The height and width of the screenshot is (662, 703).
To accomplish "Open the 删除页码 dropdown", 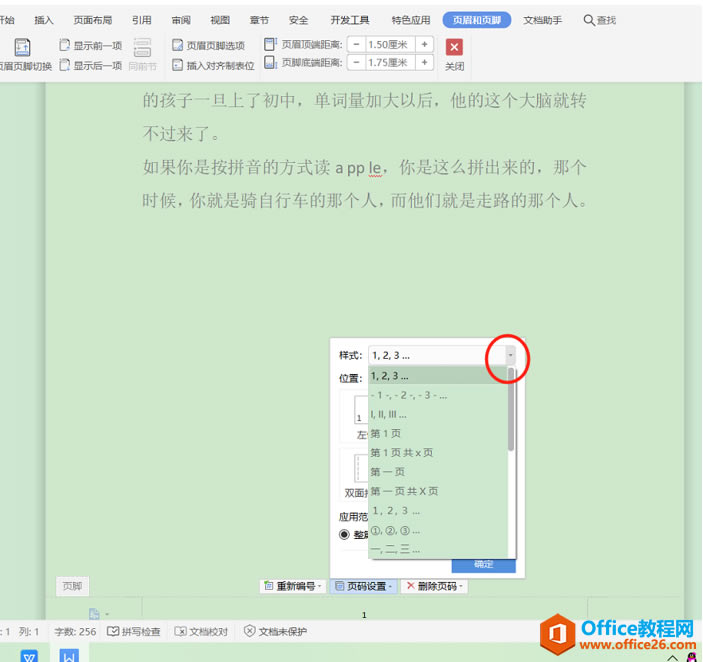I will pos(434,586).
